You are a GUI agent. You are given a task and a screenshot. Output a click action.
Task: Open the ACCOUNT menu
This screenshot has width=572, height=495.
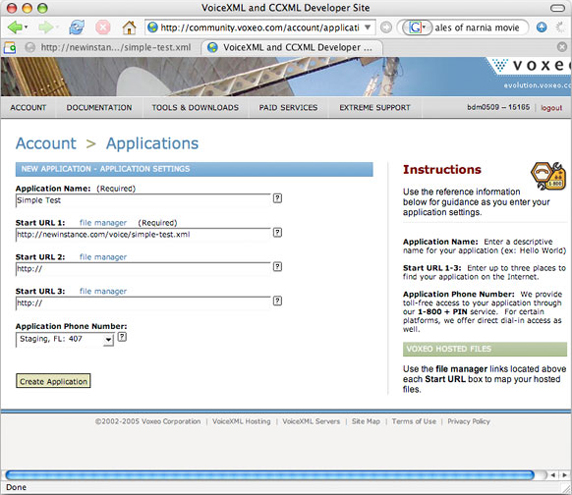28,108
